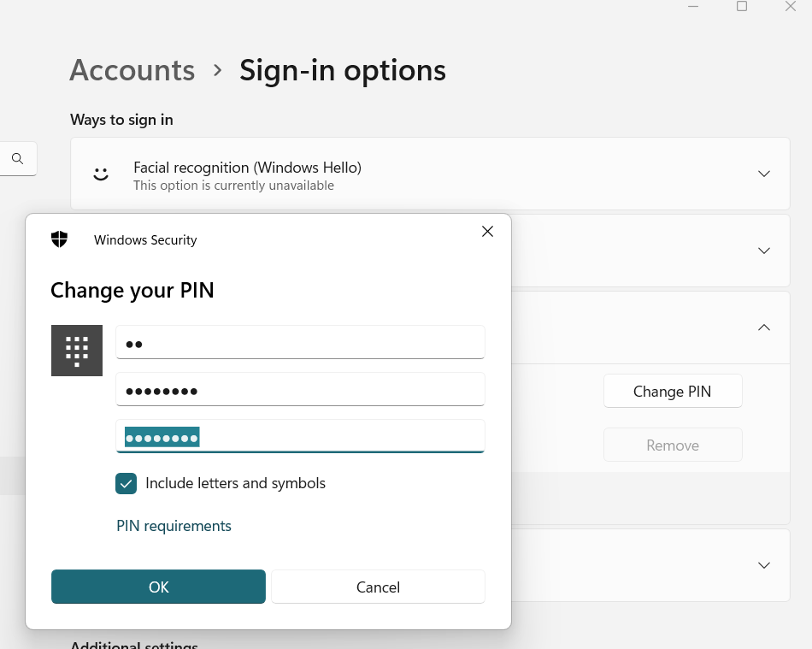Click Sign-in options breadcrumb title
The width and height of the screenshot is (812, 649).
pyautogui.click(x=342, y=70)
